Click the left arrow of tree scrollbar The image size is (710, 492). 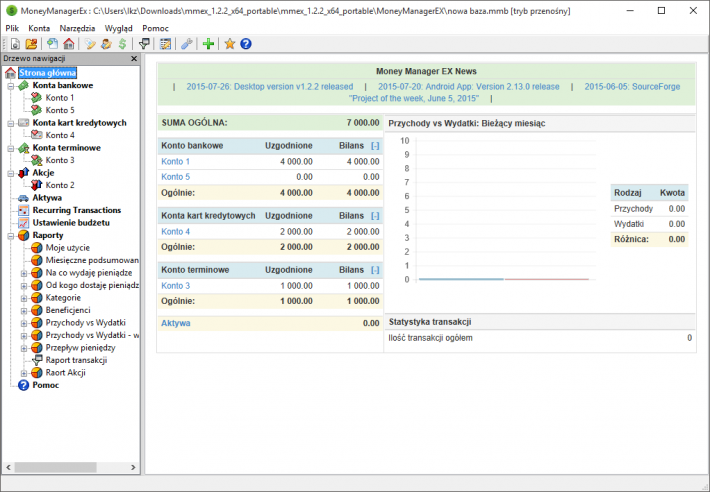tap(8, 467)
